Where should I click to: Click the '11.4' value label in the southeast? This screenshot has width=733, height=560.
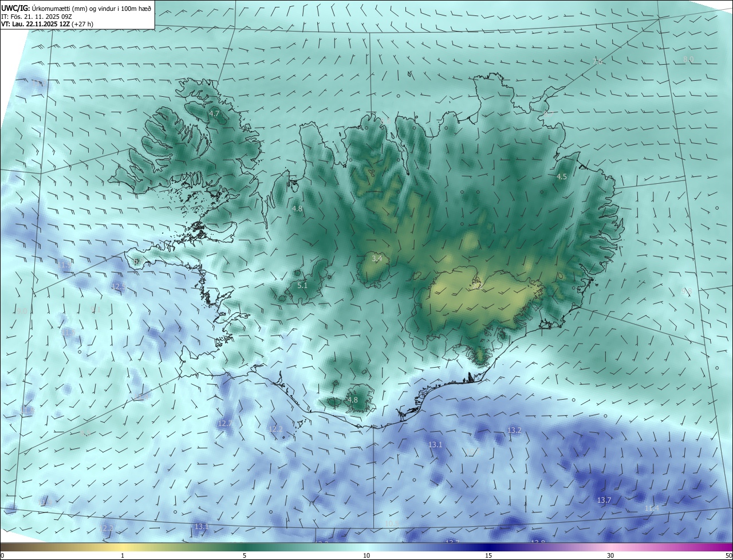click(x=652, y=508)
